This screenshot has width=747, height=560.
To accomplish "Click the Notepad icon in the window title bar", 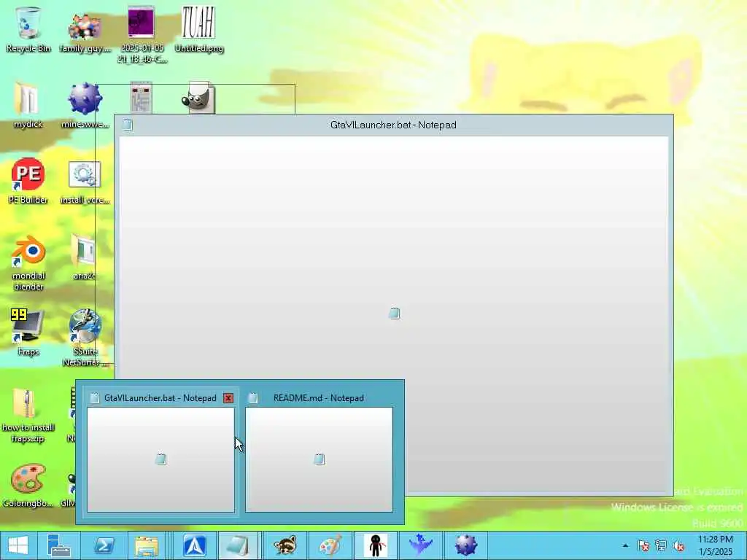I will click(x=127, y=125).
